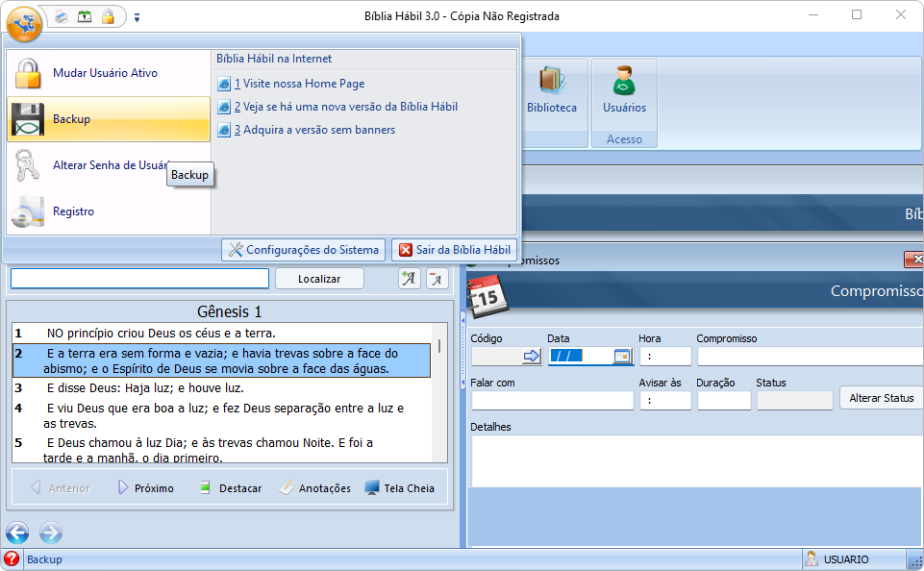Click Destacar to highlight the verse

231,488
